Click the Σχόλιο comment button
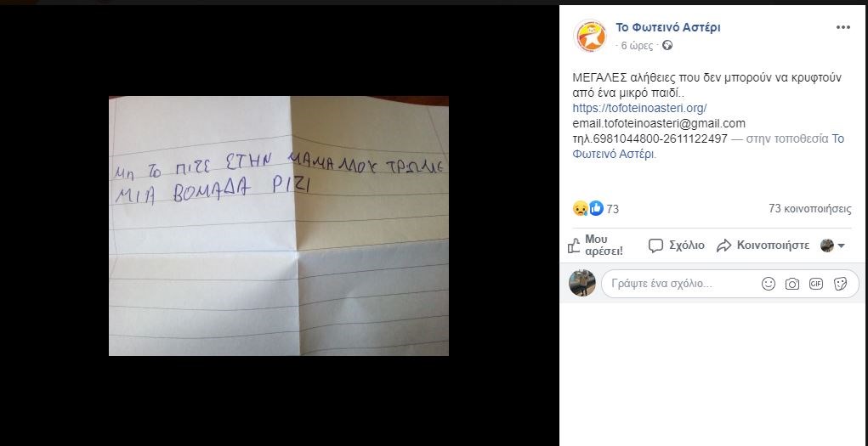Image resolution: width=868 pixels, height=446 pixels. 677,246
